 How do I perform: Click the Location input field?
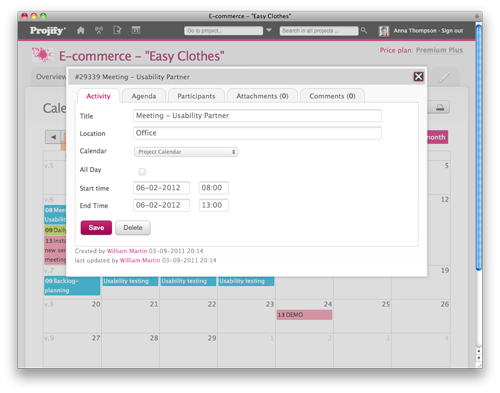coord(257,133)
